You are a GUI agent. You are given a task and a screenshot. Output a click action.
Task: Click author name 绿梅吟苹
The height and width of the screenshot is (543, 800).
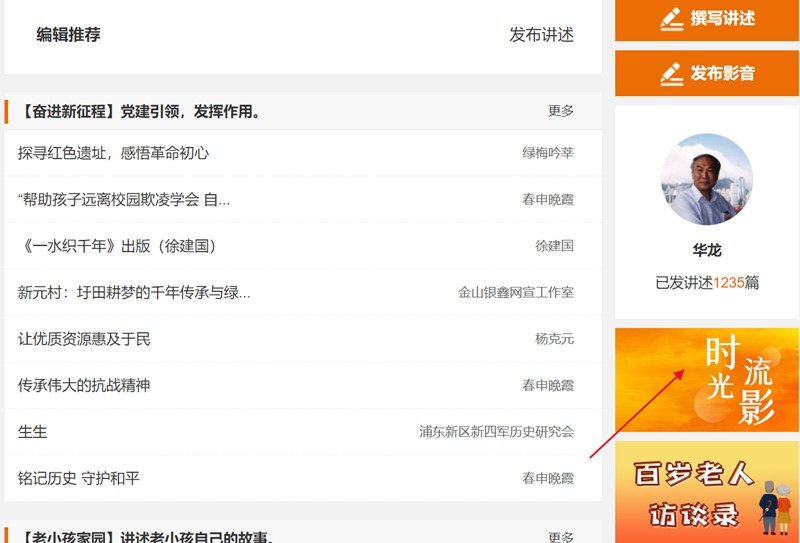(x=548, y=153)
